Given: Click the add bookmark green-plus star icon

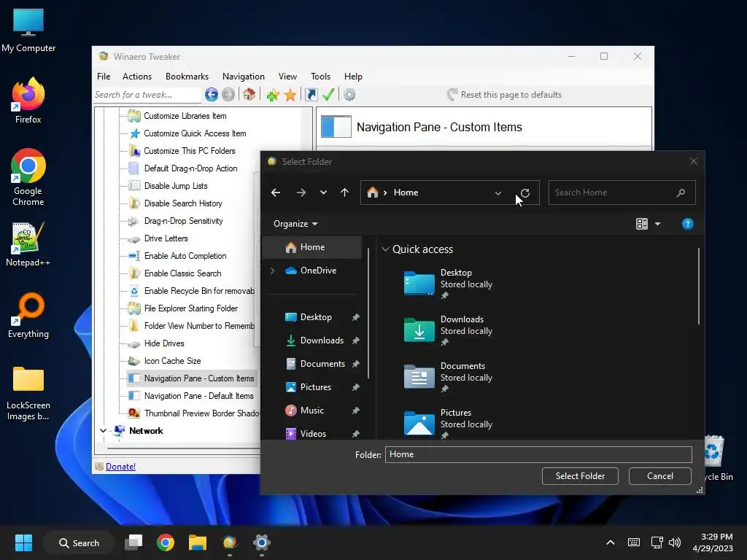Looking at the screenshot, I should coord(273,95).
